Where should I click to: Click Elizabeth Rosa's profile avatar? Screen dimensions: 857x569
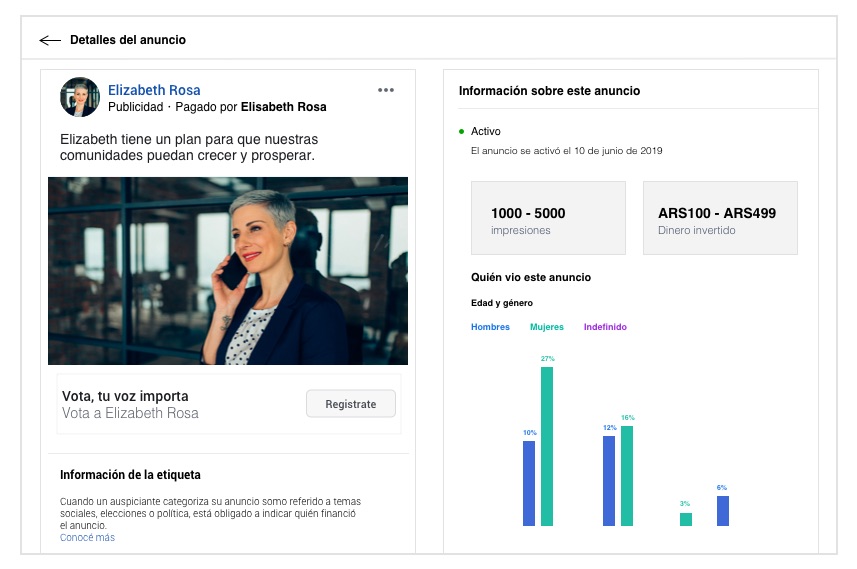[80, 98]
